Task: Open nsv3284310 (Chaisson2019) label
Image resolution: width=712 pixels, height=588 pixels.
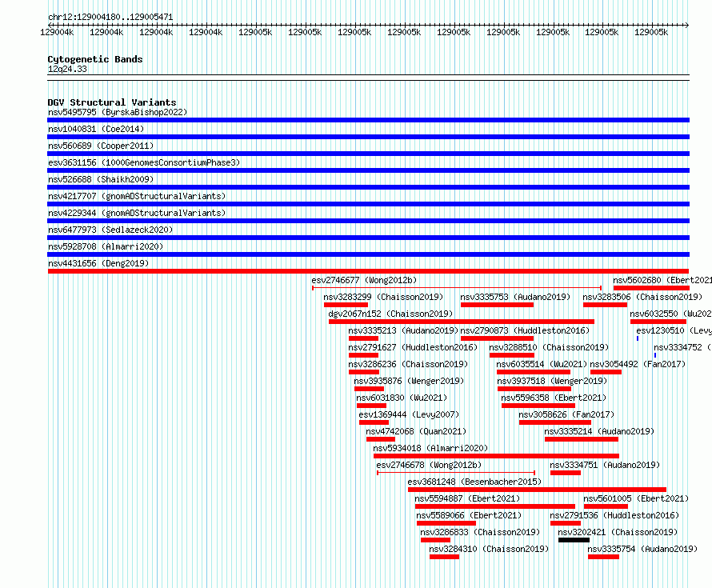Action: 489,549
